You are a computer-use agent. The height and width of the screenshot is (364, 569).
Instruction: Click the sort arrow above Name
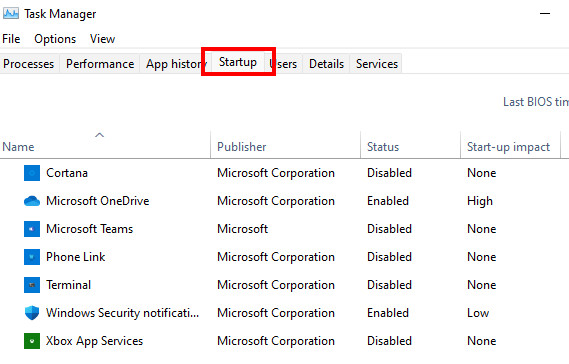point(99,135)
